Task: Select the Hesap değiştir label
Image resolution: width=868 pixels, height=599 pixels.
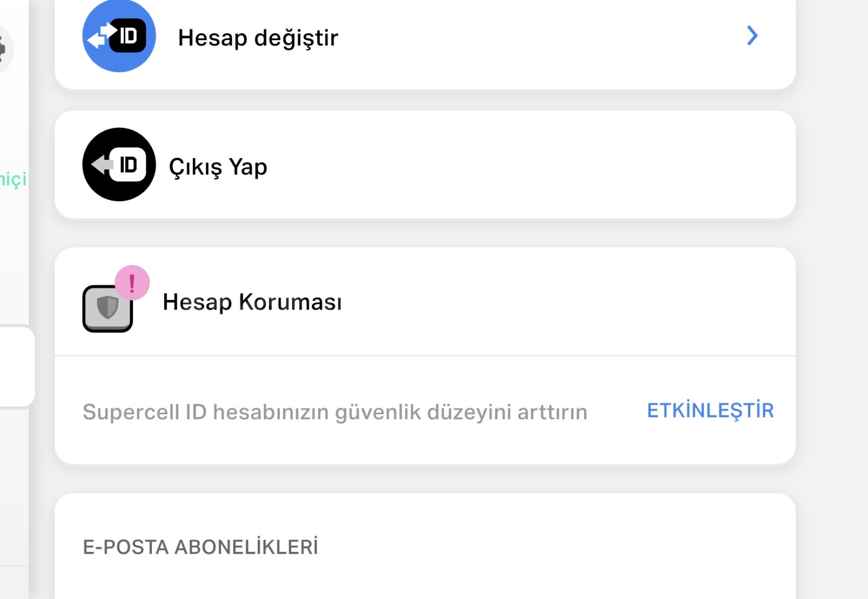Action: click(x=258, y=38)
